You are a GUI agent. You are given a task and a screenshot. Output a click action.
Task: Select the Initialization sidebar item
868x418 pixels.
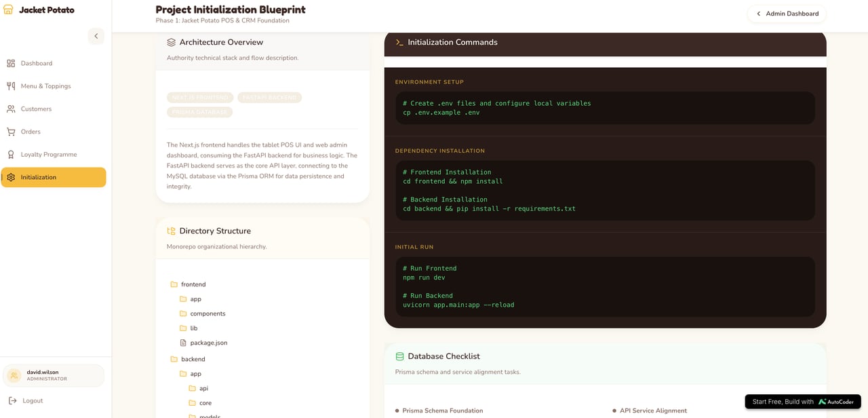click(x=54, y=177)
